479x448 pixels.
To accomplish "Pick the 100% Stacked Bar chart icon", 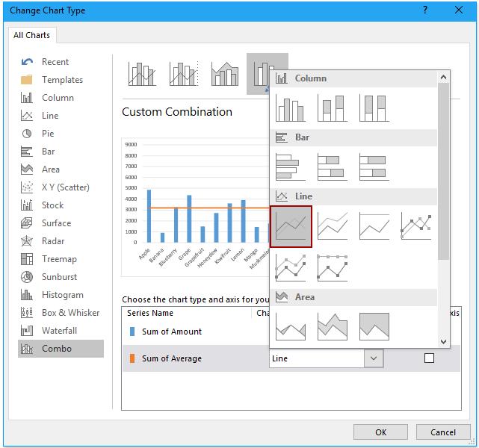I will [374, 167].
